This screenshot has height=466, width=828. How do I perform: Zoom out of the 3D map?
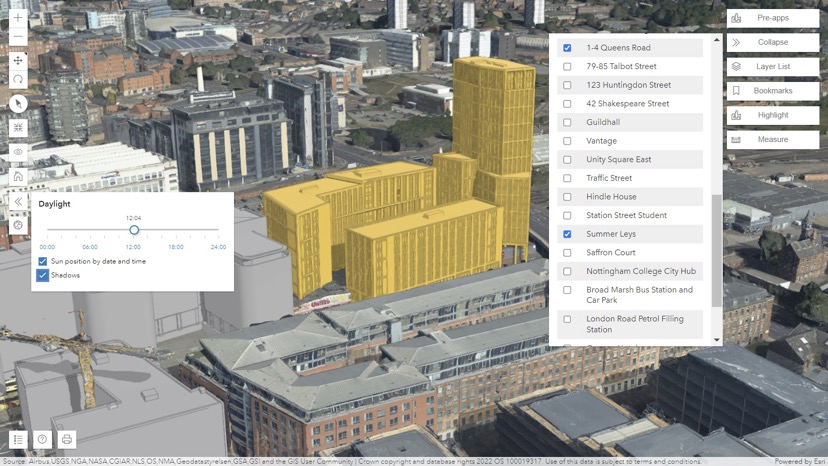pos(18,38)
